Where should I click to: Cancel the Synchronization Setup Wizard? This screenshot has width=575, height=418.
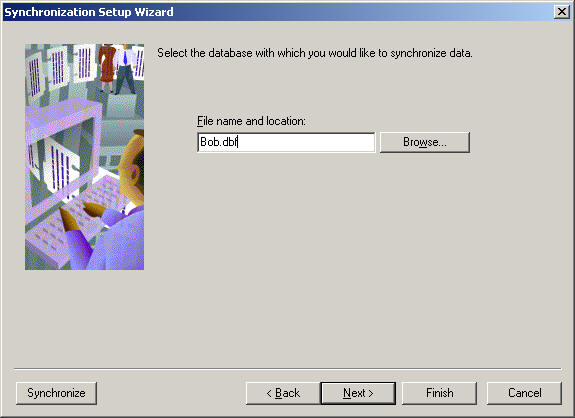pos(524,393)
